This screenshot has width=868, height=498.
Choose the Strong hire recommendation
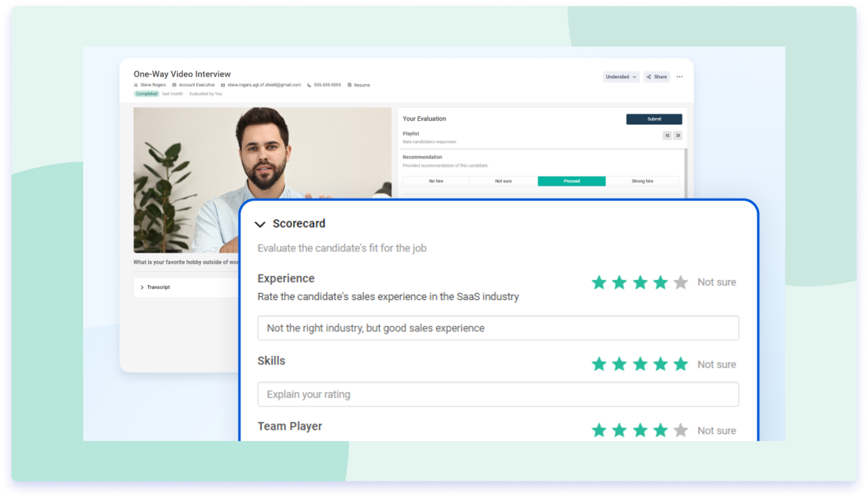642,181
